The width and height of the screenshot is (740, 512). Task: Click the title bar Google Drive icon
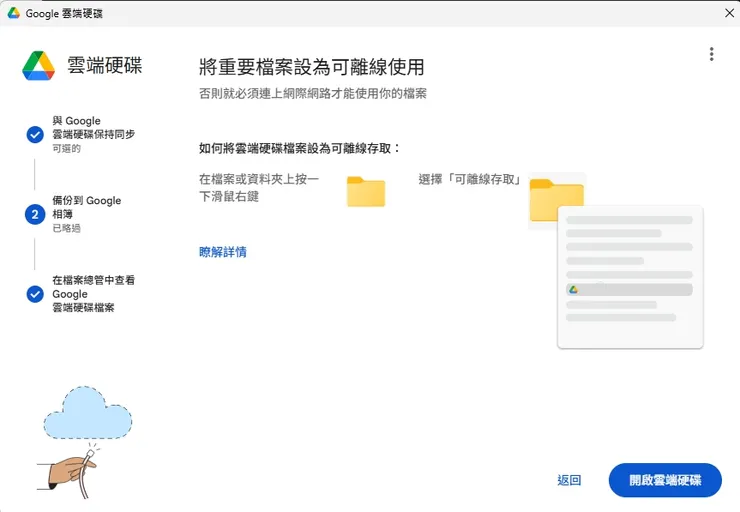point(14,13)
